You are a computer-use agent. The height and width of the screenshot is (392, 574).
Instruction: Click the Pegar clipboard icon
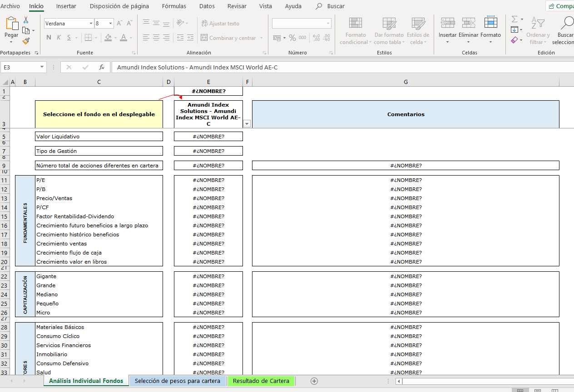11,24
